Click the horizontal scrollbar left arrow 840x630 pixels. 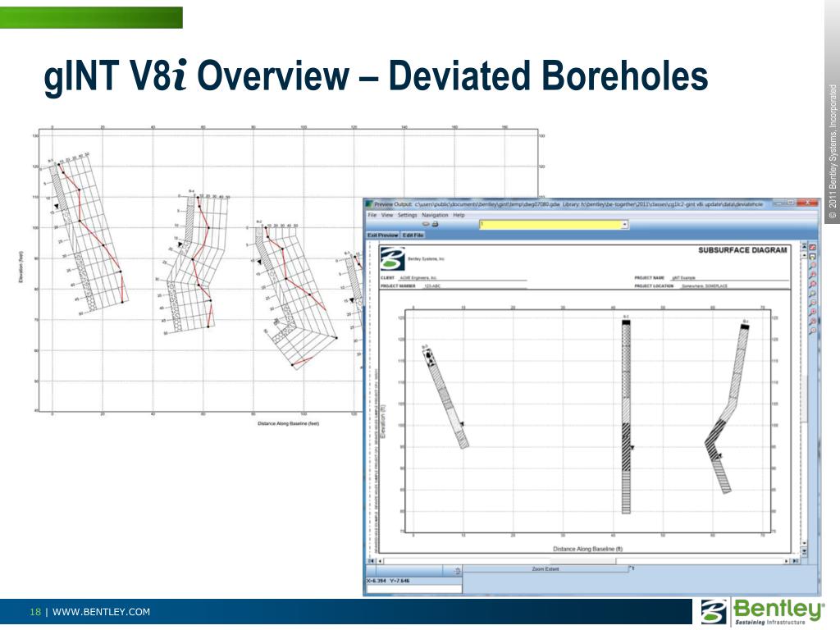pos(381,561)
